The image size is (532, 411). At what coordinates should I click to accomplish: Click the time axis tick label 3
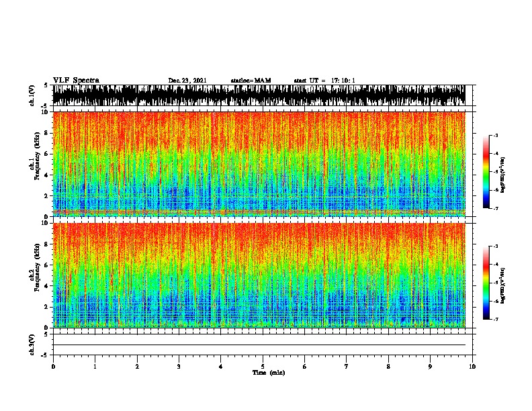point(179,367)
